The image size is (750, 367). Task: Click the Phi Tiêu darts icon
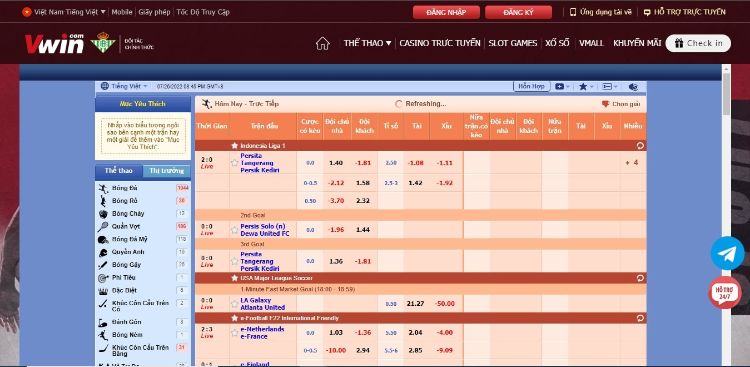tap(103, 278)
